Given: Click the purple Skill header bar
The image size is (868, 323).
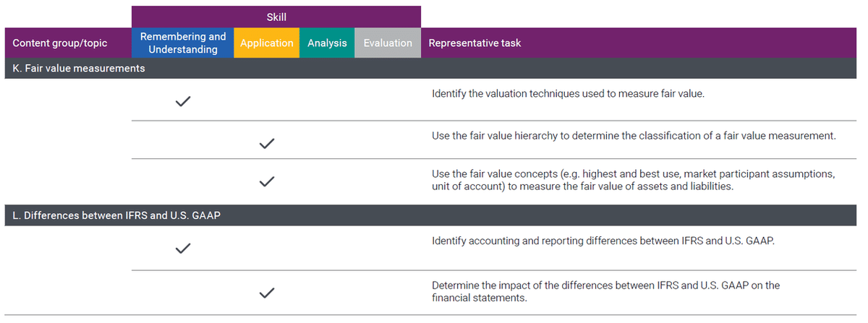Looking at the screenshot, I should tap(276, 17).
